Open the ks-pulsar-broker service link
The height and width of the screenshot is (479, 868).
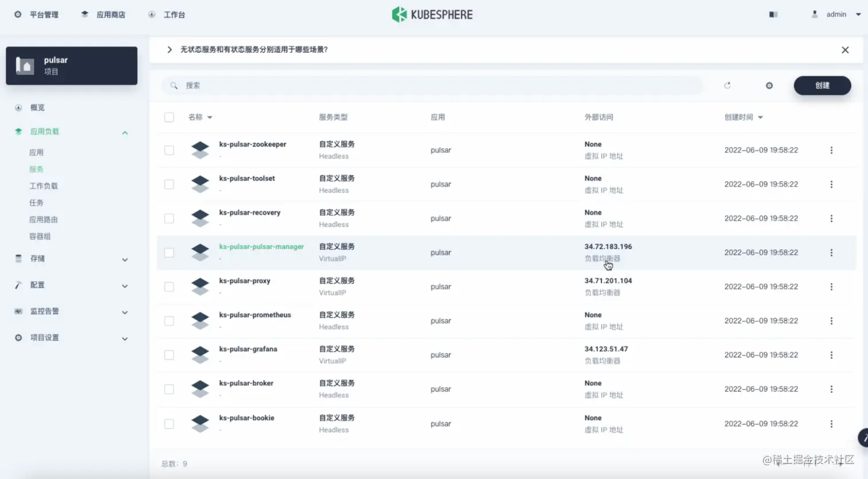pyautogui.click(x=246, y=383)
